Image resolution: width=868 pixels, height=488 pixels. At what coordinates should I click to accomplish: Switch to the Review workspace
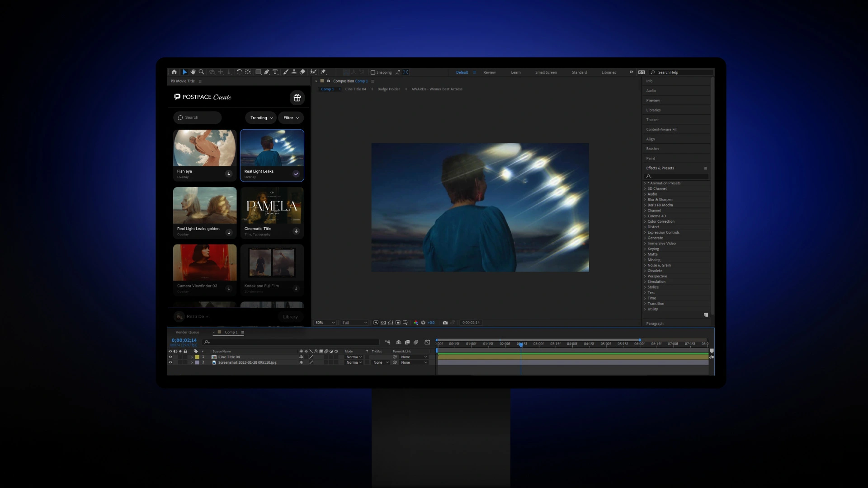coord(489,72)
